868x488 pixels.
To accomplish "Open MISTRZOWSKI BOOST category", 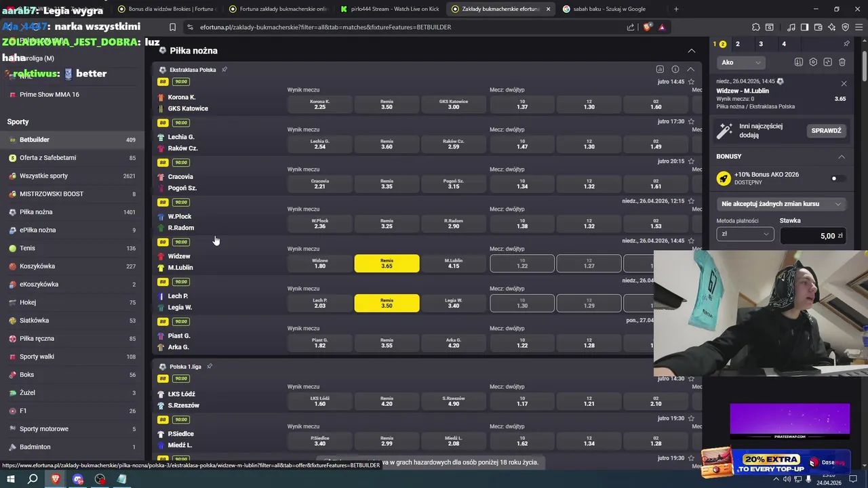I will click(72, 194).
